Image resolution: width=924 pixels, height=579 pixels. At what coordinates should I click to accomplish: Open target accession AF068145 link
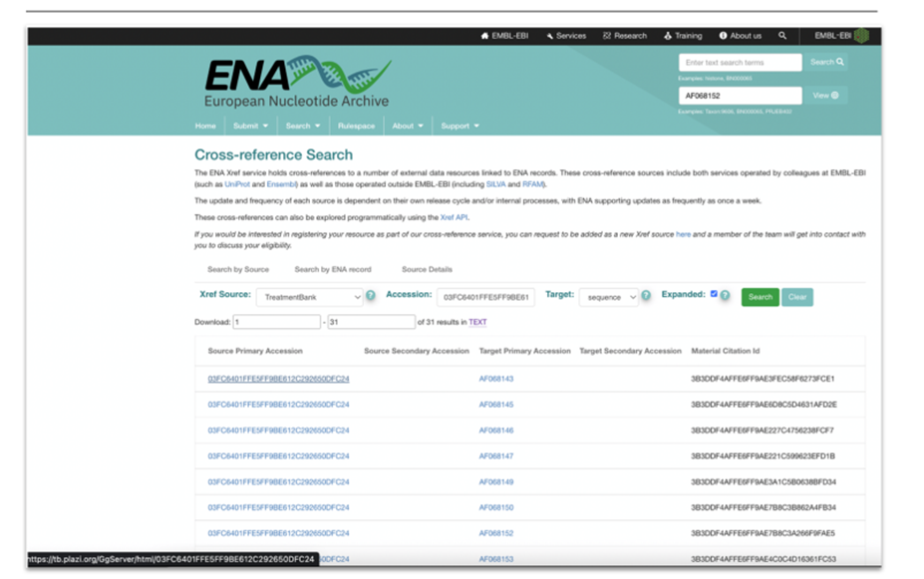pyautogui.click(x=496, y=405)
